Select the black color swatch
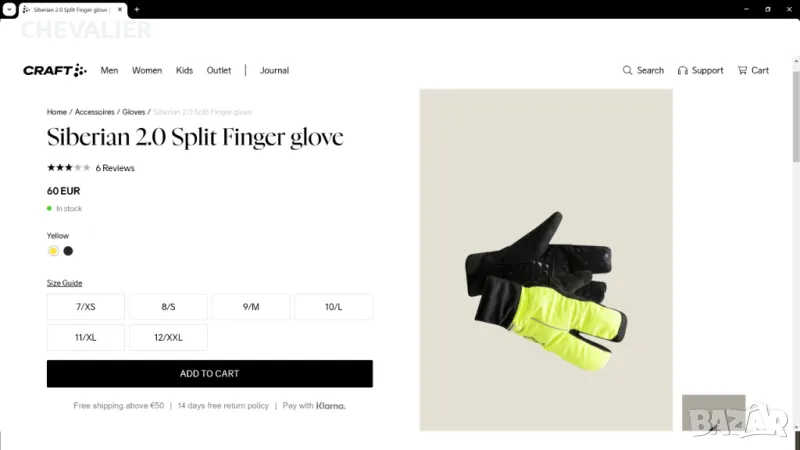The image size is (800, 450). [x=68, y=251]
